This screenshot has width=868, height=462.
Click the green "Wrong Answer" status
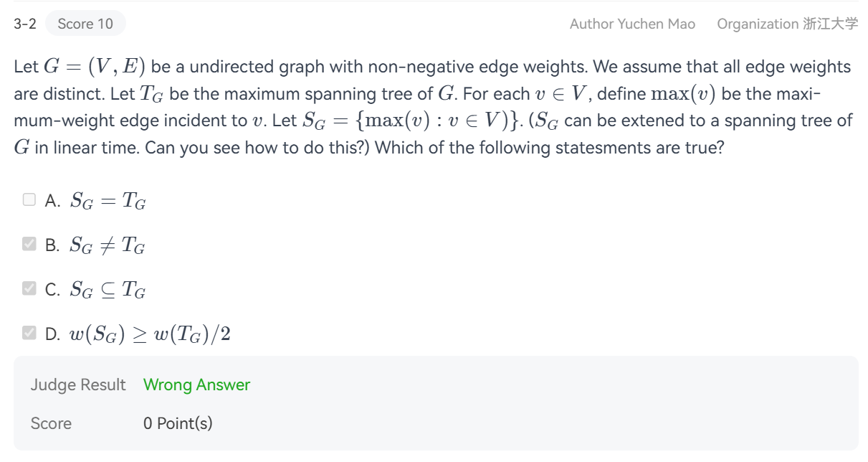[x=196, y=385]
